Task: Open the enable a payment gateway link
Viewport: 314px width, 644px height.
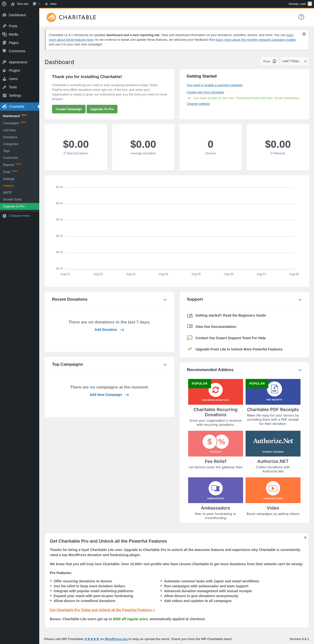Action: point(215,85)
